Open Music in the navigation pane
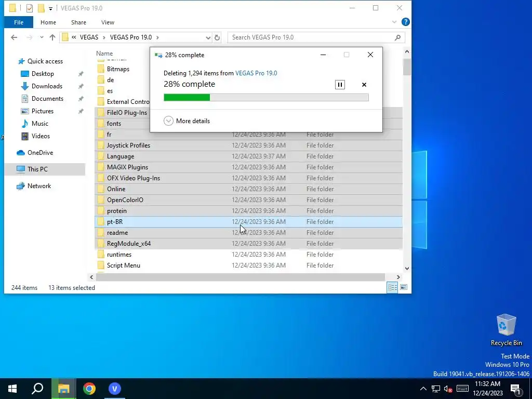The image size is (532, 399). point(39,124)
